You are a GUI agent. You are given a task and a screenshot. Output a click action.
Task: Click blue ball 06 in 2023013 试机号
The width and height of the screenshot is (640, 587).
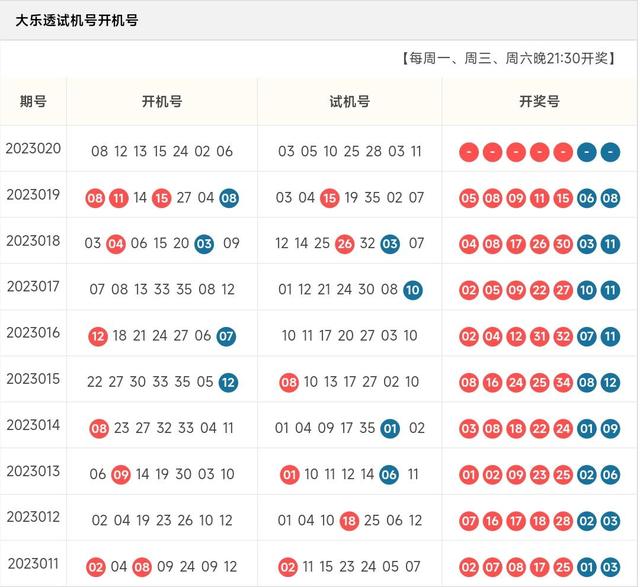(389, 475)
